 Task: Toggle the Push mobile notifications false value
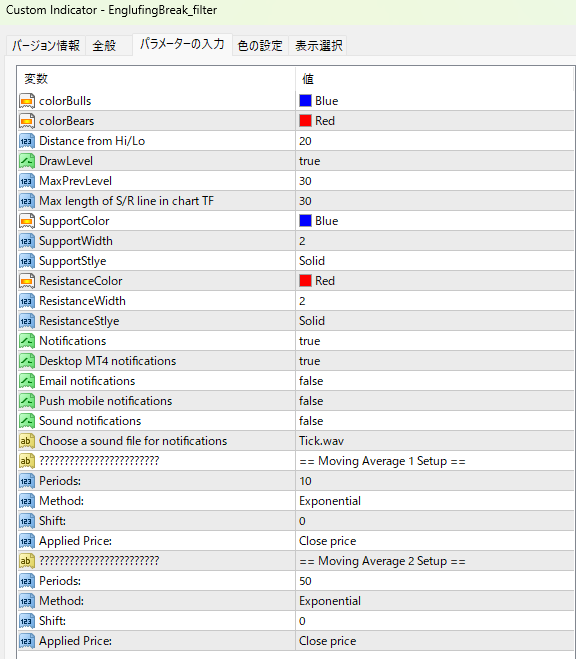coord(434,401)
